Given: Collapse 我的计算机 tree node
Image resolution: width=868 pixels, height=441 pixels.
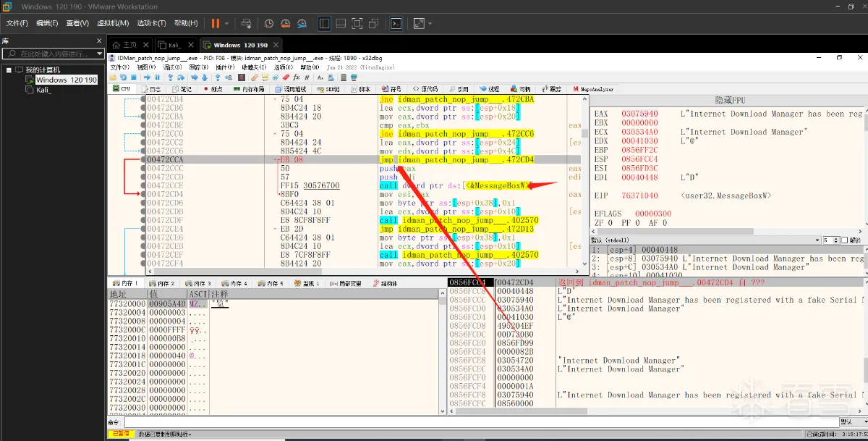Looking at the screenshot, I should [8, 70].
